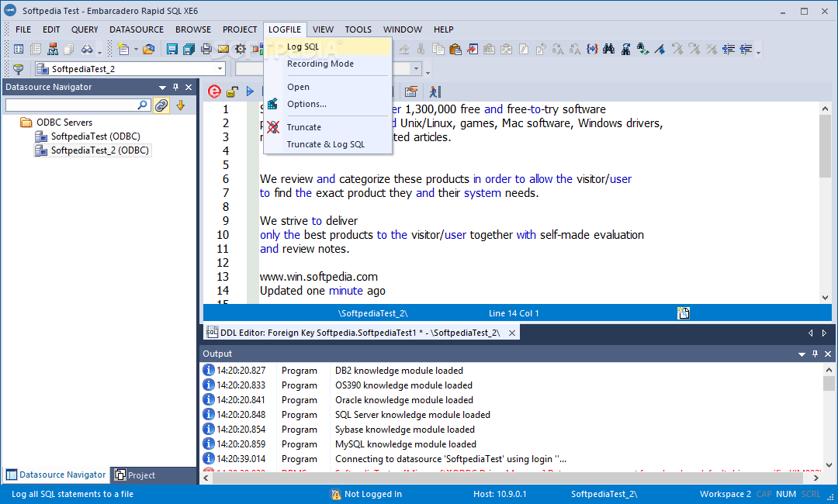
Task: Open the overflow arrow after the binoculars icon
Action: tap(99, 52)
